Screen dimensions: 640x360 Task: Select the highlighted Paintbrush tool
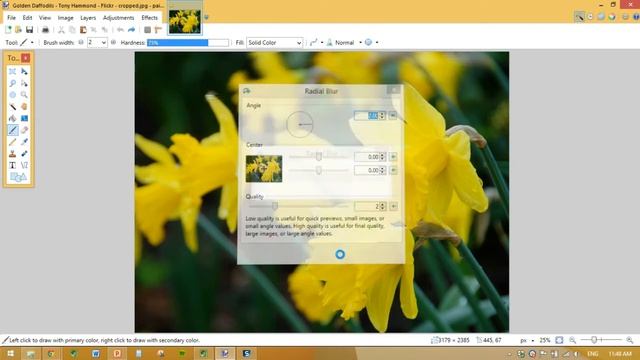(x=13, y=130)
